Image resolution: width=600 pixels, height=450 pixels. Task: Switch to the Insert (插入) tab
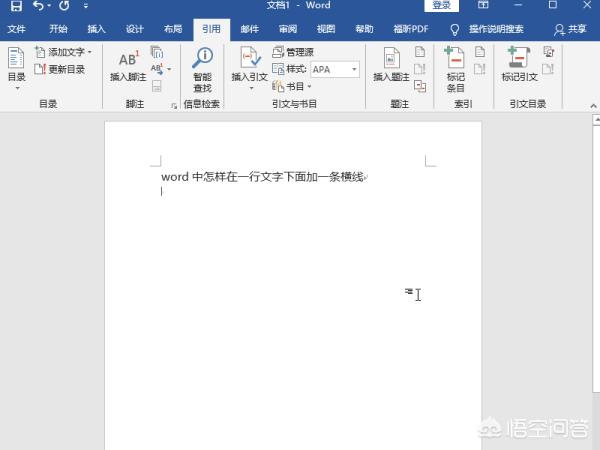tap(96, 30)
